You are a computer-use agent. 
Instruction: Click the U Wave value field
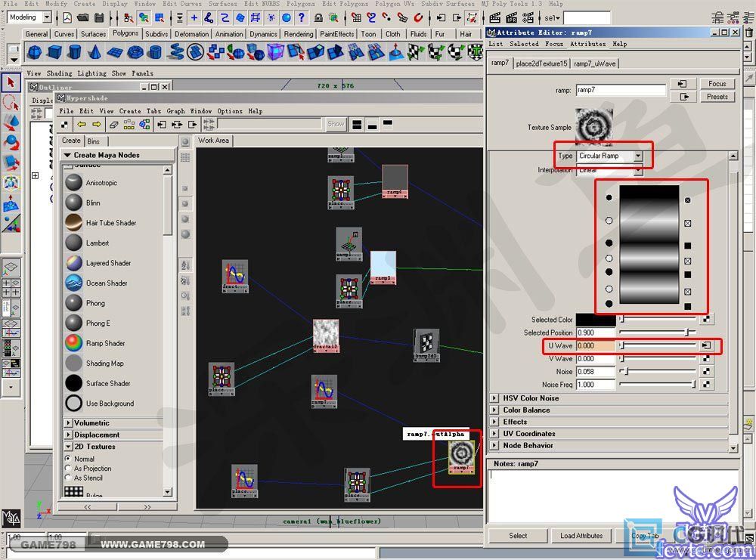coord(596,345)
